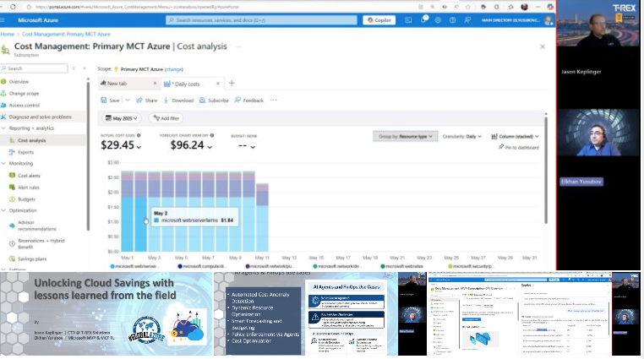
Task: Open Savings plans in side menu
Action: point(32,258)
